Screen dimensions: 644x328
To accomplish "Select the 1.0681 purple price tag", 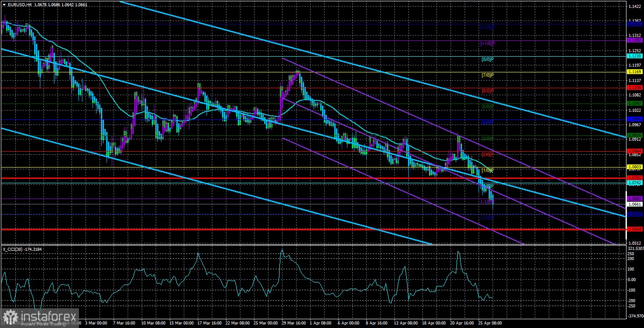I will (x=634, y=199).
